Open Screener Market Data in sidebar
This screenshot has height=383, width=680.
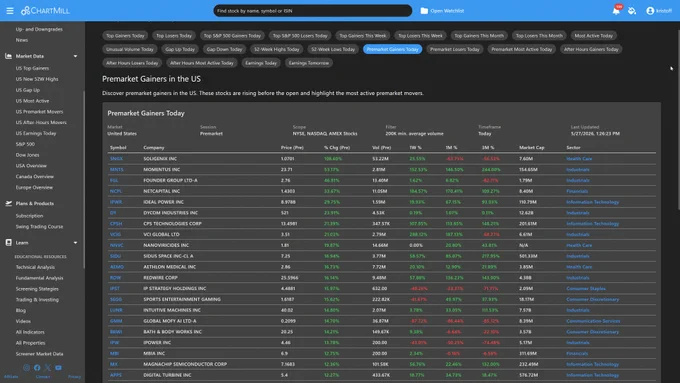39,354
